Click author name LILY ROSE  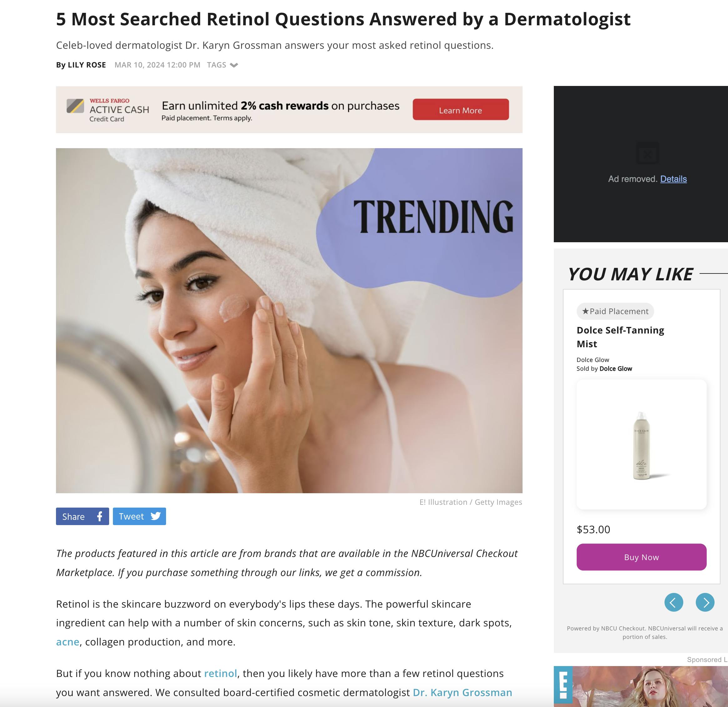point(87,65)
